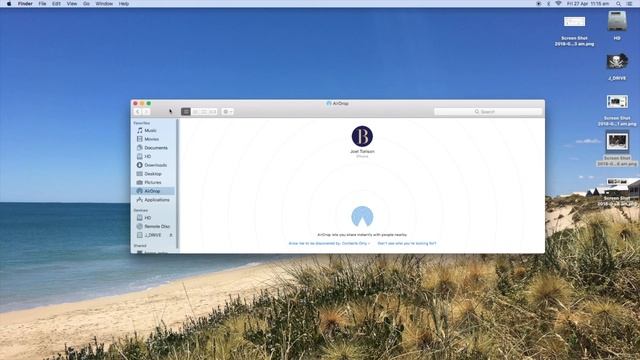Open Pictures in the Finder sidebar
Viewport: 640px width, 360px height.
[x=153, y=182]
